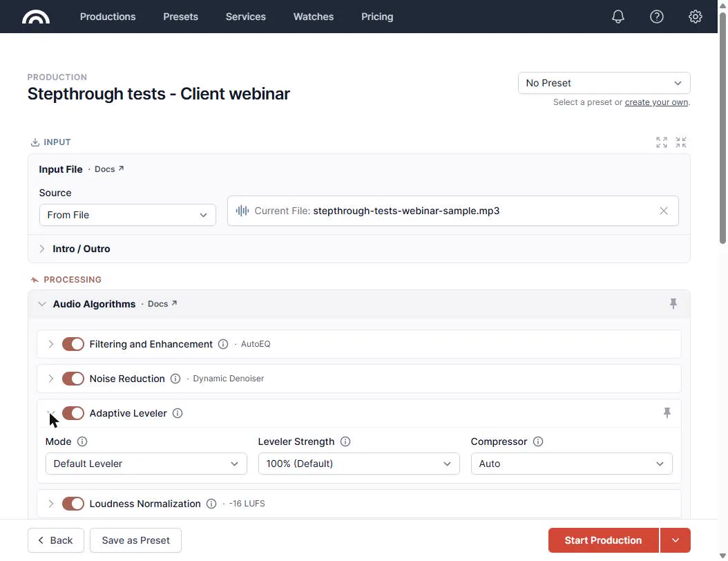The image size is (728, 561).
Task: Show info for Loudness Normalization
Action: [211, 504]
